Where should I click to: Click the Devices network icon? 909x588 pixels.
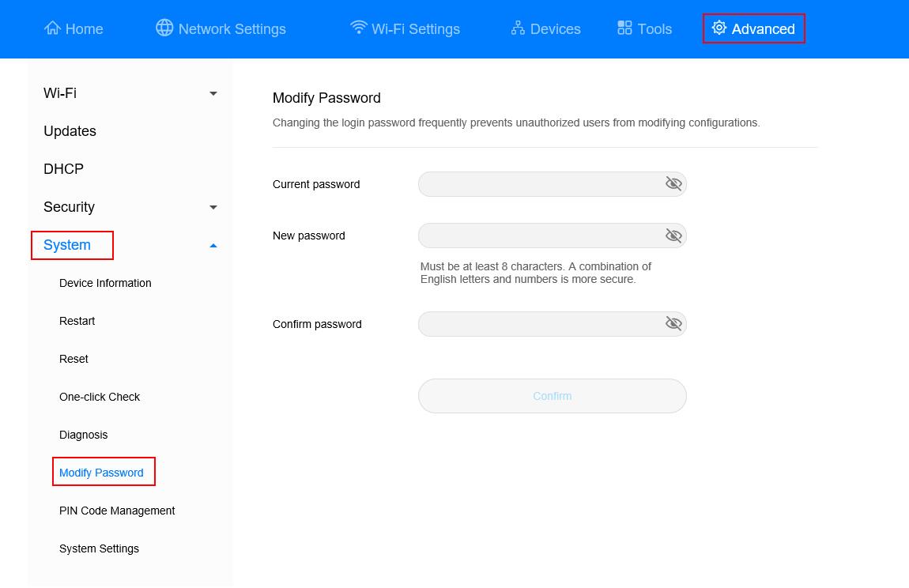click(518, 28)
